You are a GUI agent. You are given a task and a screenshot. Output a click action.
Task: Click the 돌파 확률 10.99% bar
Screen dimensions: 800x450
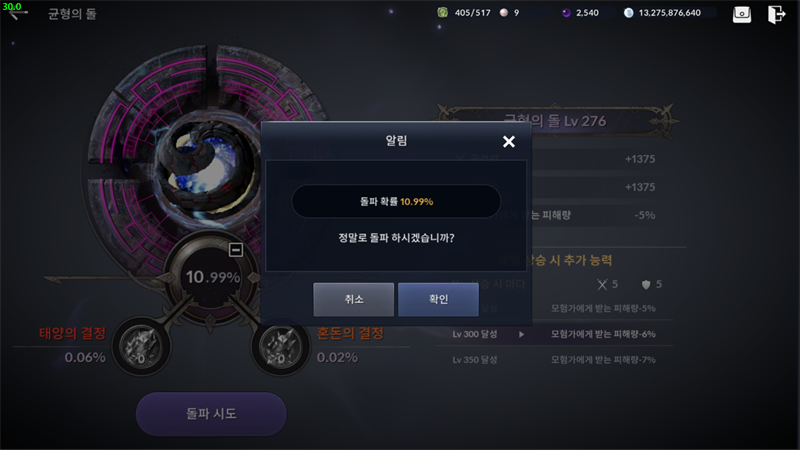pyautogui.click(x=396, y=202)
